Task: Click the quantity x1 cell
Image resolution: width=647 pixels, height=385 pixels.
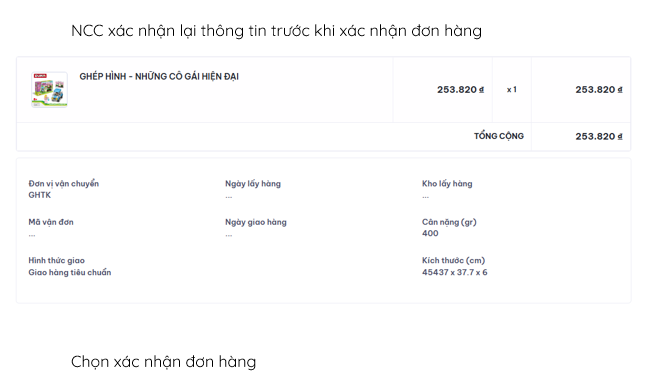Action: click(x=512, y=90)
